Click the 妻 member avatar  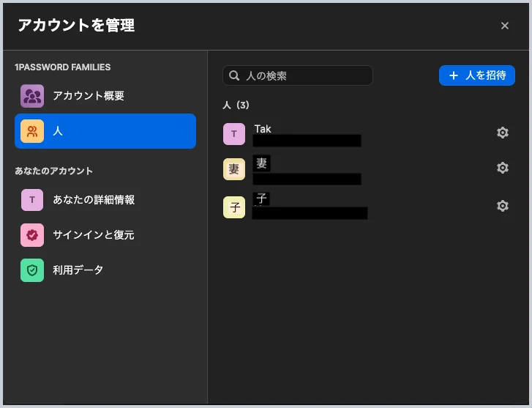pos(234,169)
